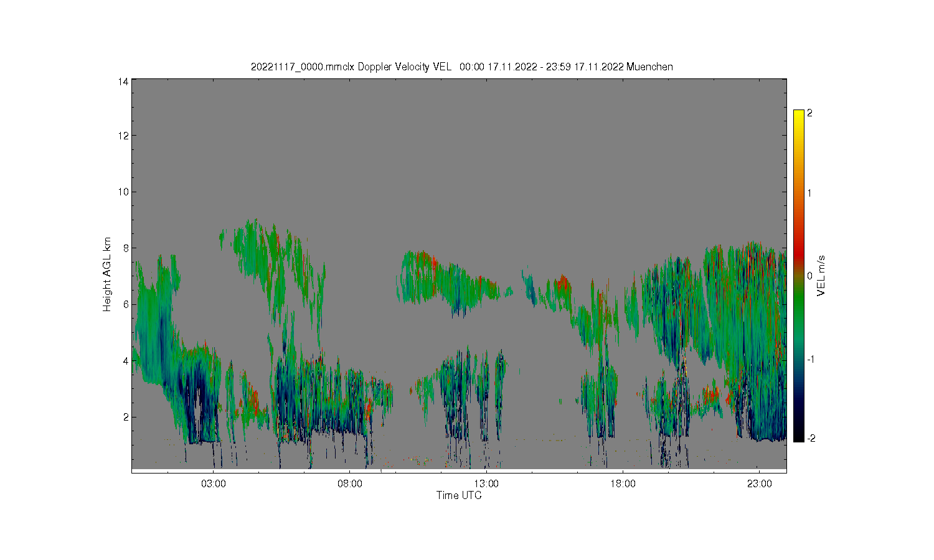
Task: Click the 03:00 time tick label
Action: tap(214, 483)
